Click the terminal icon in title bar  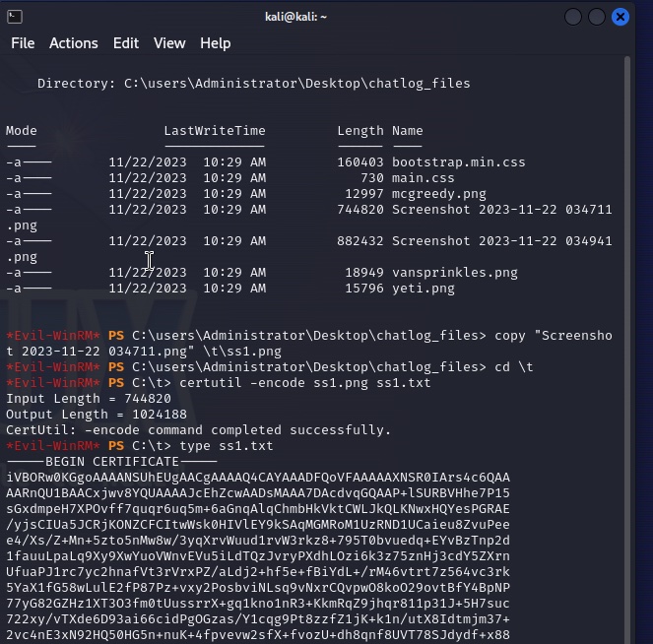[x=15, y=17]
